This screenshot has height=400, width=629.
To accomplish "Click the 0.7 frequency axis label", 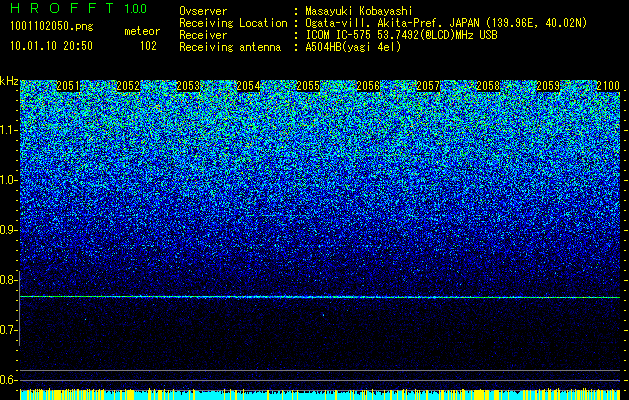I will click(x=9, y=330).
